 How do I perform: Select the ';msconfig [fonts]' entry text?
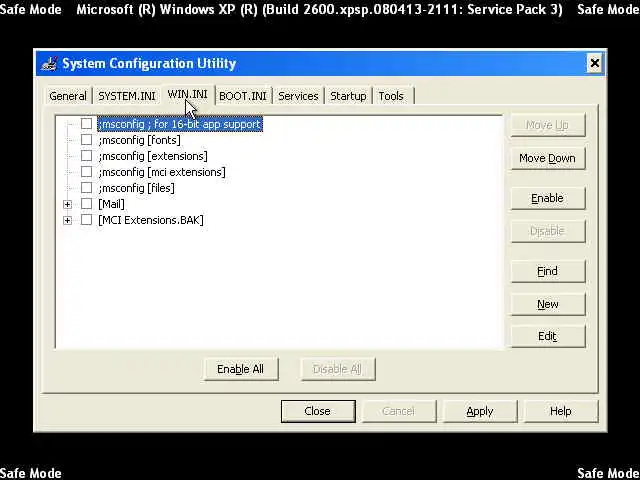pos(139,140)
